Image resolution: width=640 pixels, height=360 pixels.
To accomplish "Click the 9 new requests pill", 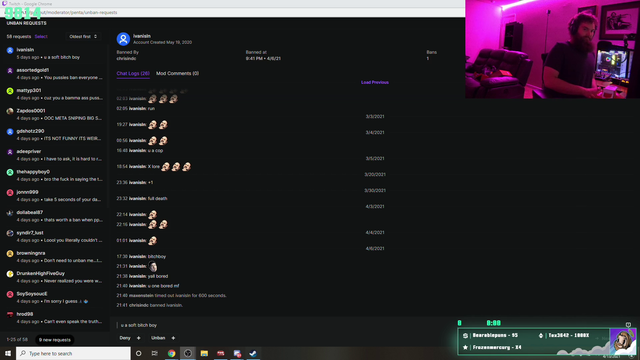I will 54,340.
